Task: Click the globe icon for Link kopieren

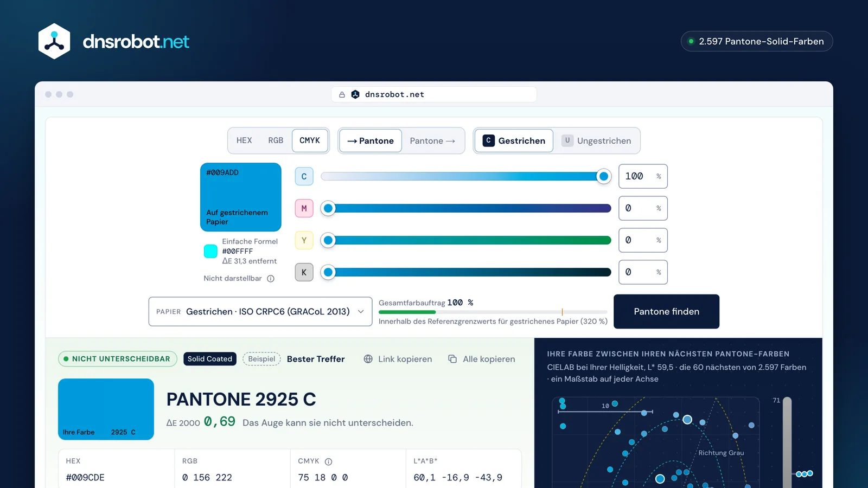Action: click(x=368, y=359)
